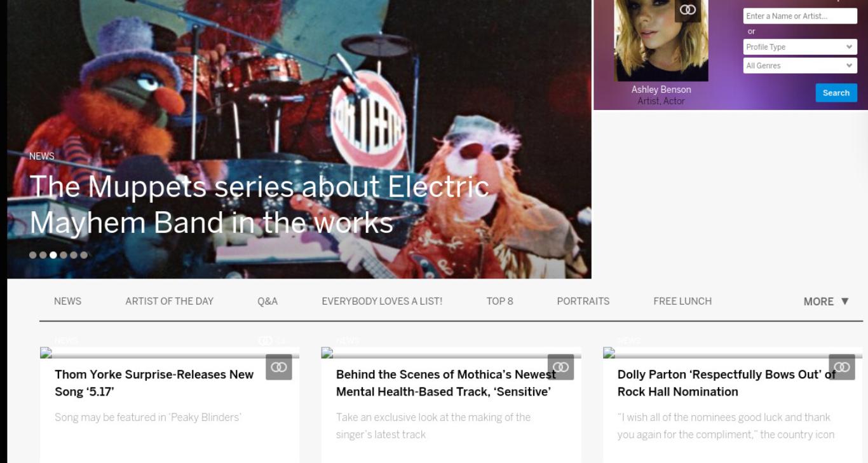Click connect icon on Dolly Parton article
The width and height of the screenshot is (868, 463).
(x=842, y=367)
